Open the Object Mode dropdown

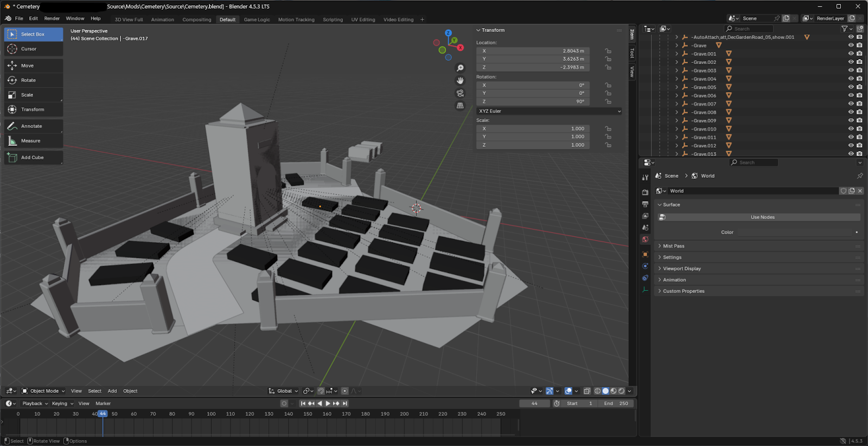pos(43,391)
